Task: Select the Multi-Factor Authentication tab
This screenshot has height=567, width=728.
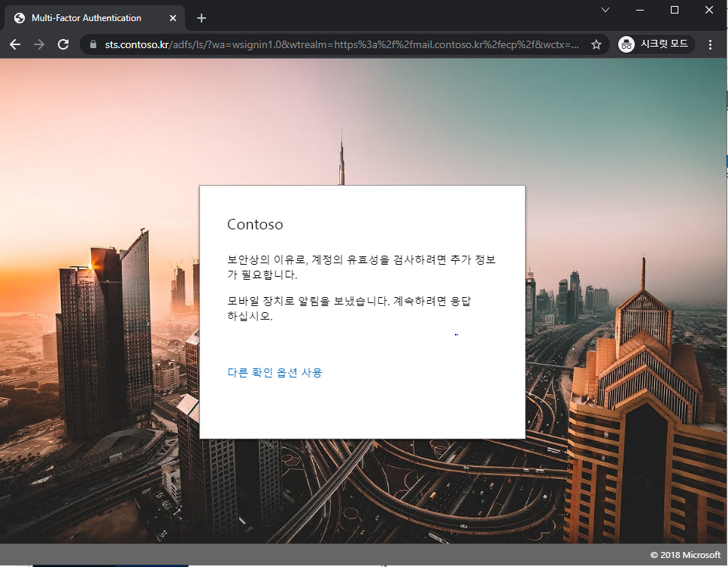Action: click(95, 18)
